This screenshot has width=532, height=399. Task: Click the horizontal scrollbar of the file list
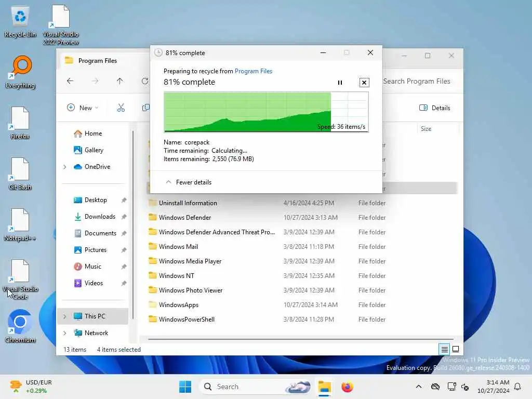[301, 339]
